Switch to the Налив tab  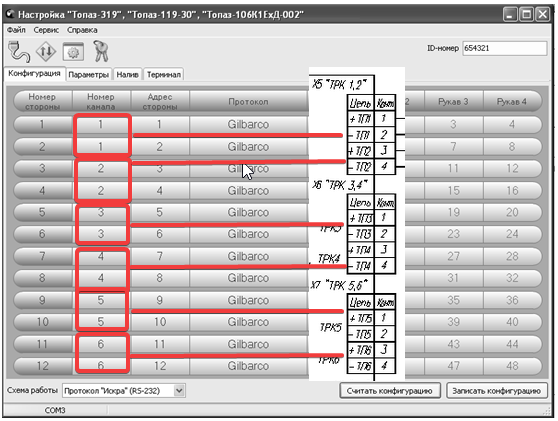(127, 75)
